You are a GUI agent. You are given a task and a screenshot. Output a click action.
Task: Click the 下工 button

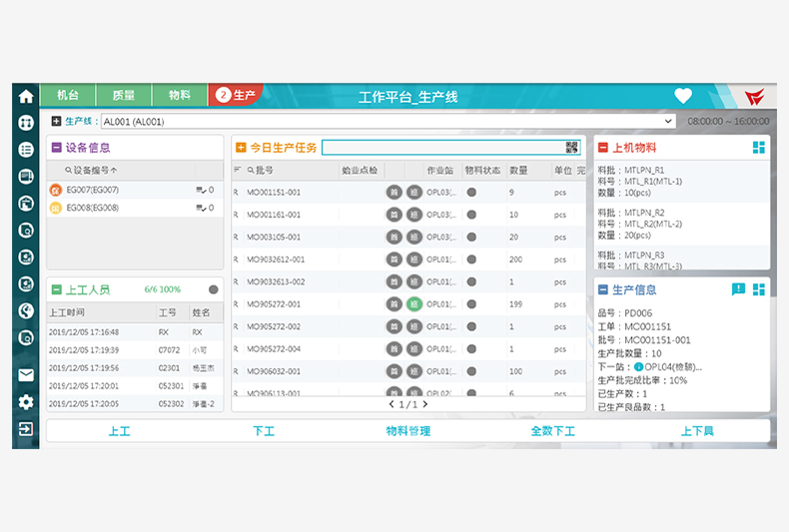pos(264,431)
